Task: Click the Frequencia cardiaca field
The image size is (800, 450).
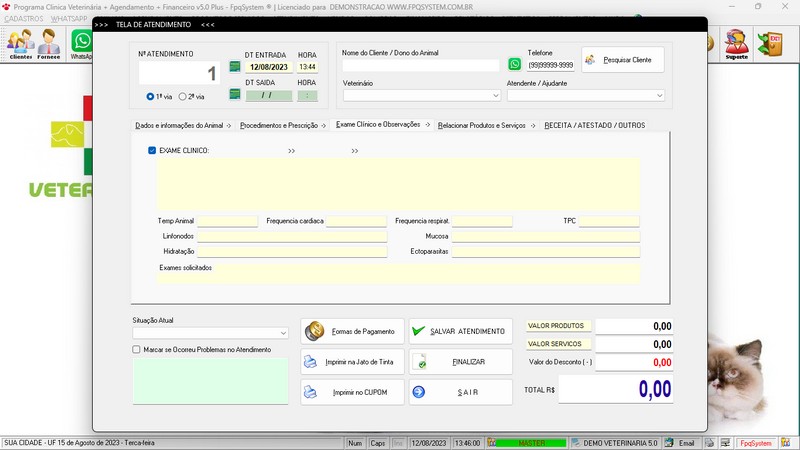Action: coord(356,221)
